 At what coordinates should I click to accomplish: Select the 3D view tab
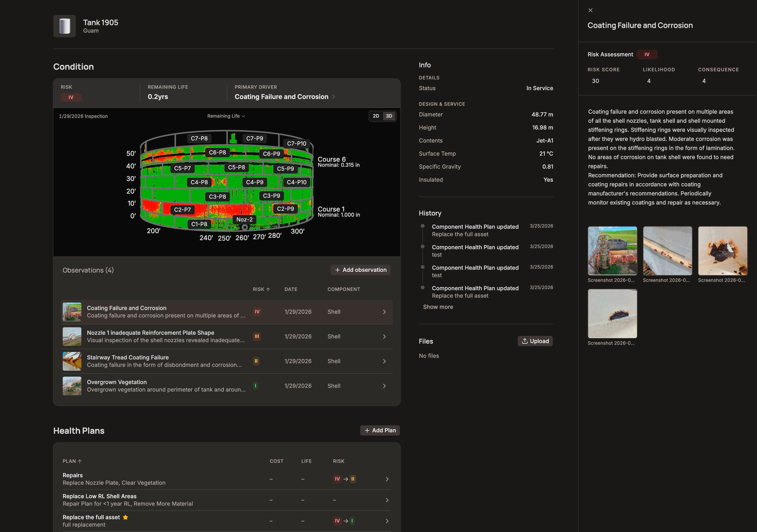pyautogui.click(x=389, y=116)
